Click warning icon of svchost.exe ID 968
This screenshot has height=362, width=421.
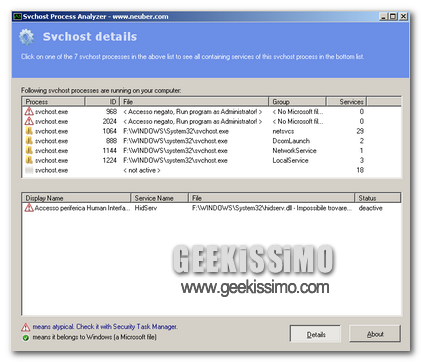[x=29, y=111]
